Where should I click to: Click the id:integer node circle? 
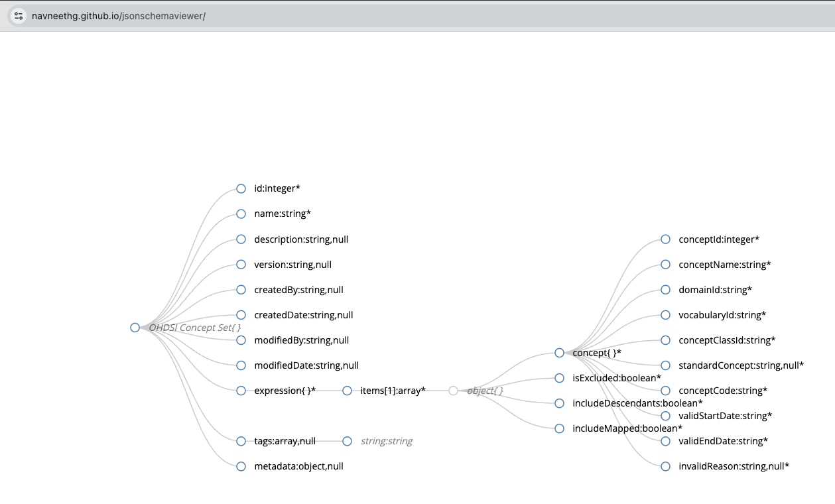[241, 189]
